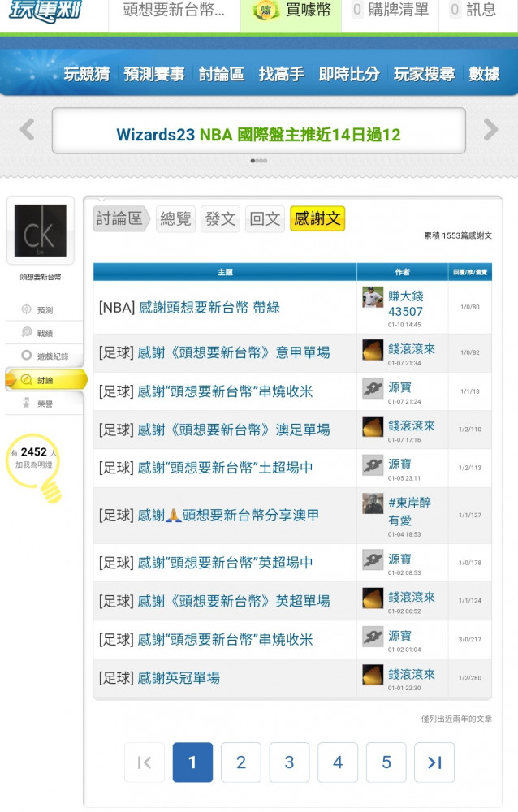Open the user account name menu at top
518x812 pixels.
(x=174, y=10)
